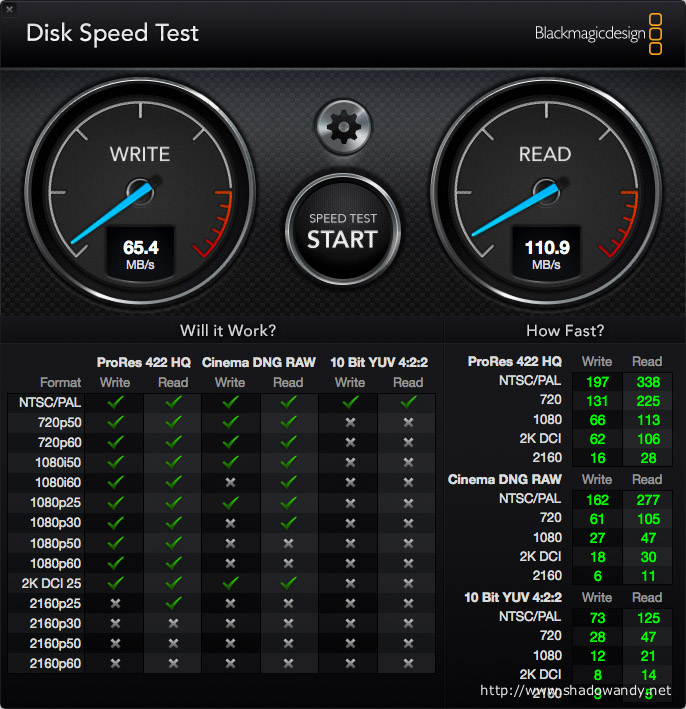Click ProRes 422 HQ Write cross for 2160p60
The width and height of the screenshot is (686, 709).
[115, 663]
